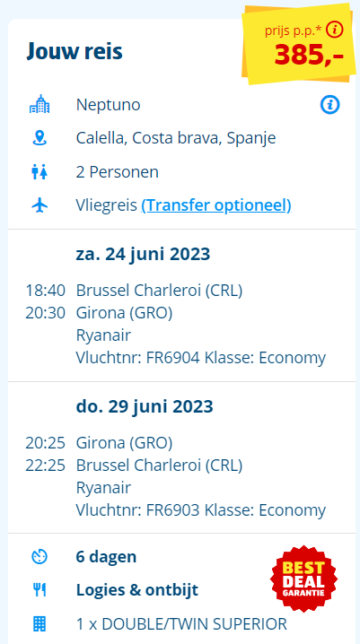Open the Transfer optioneel link
Viewport: 360px width, 644px height.
tap(216, 205)
